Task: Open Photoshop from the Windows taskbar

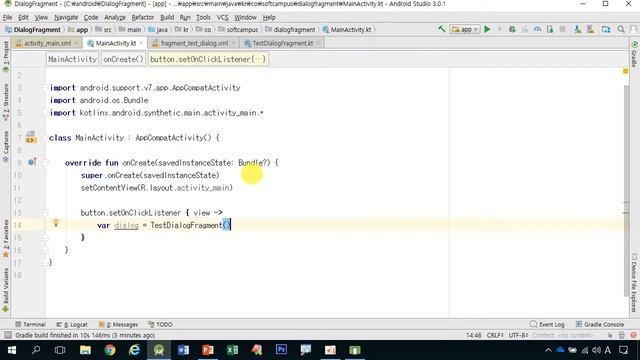Action: coord(281,350)
